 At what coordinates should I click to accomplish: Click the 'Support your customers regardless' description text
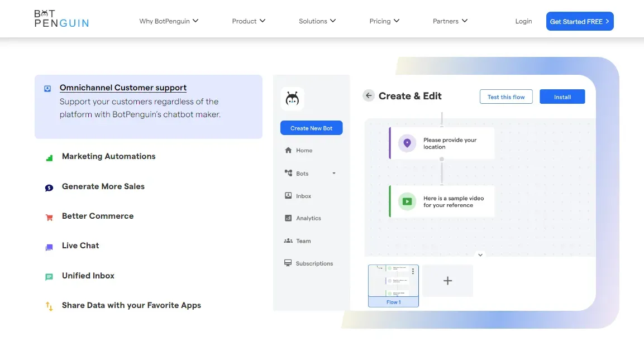click(x=140, y=108)
